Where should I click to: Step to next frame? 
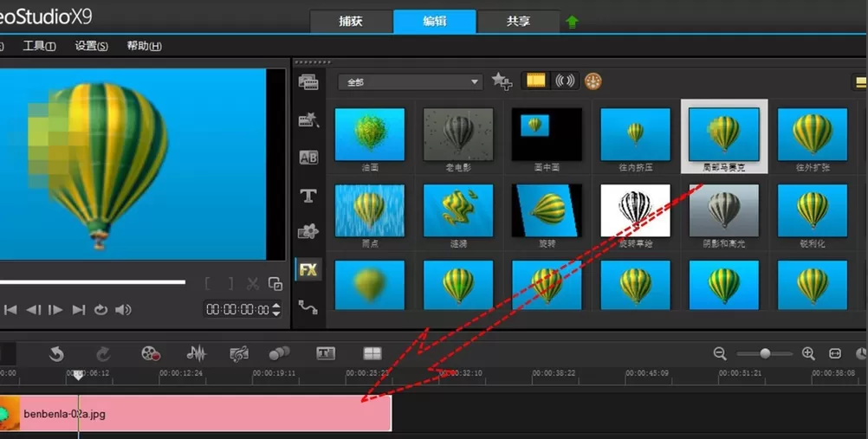pos(55,310)
